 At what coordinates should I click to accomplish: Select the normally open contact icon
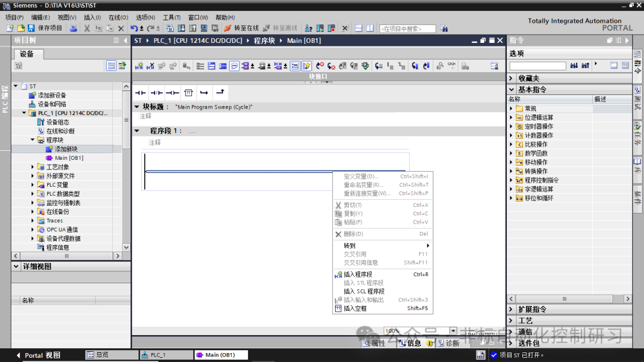pyautogui.click(x=141, y=92)
